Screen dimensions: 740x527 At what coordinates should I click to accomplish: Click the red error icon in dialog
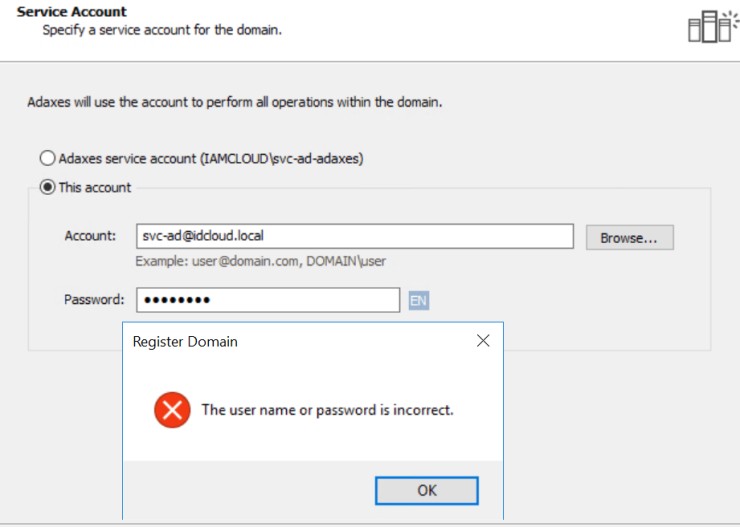tap(172, 410)
